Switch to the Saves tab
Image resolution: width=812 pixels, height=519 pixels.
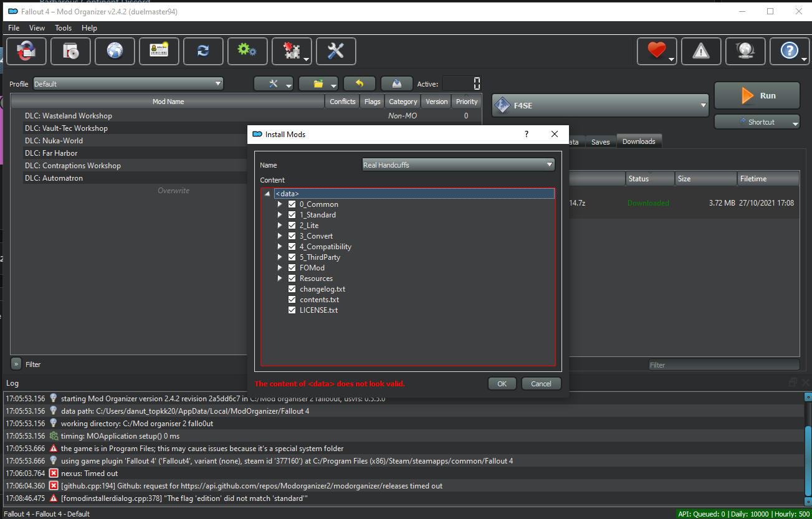click(601, 142)
